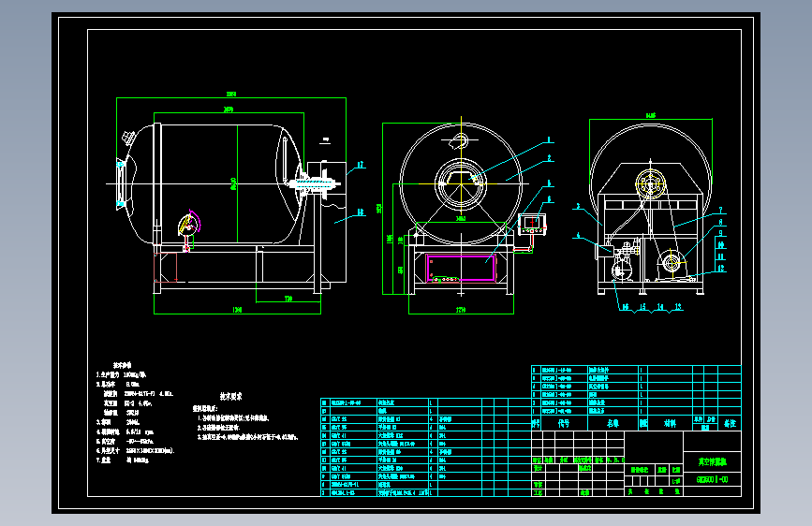812x526 pixels.
Task: Click the magenta rectangle under the front-view drum
Action: [461, 269]
